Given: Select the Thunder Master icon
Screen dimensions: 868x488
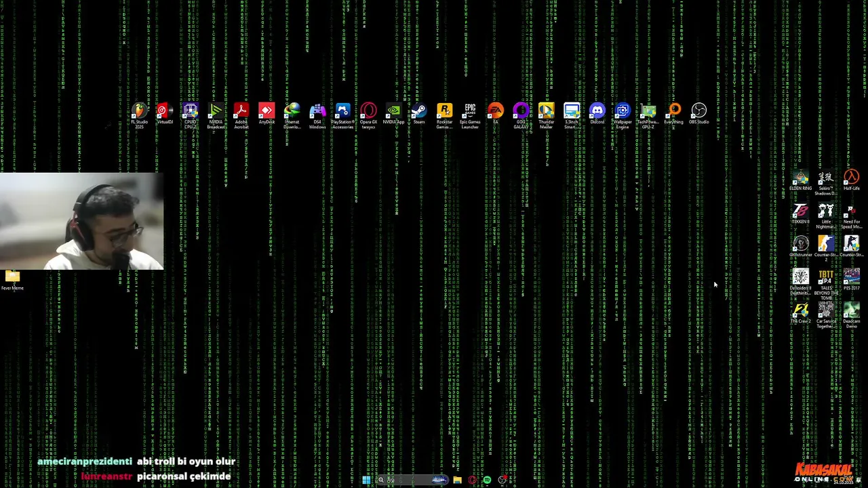Looking at the screenshot, I should click(x=547, y=116).
